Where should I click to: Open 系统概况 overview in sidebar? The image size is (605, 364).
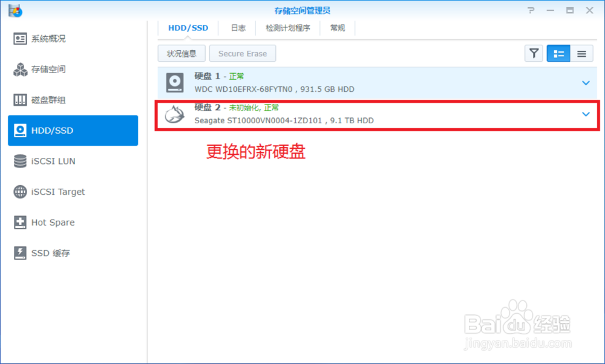[73, 39]
